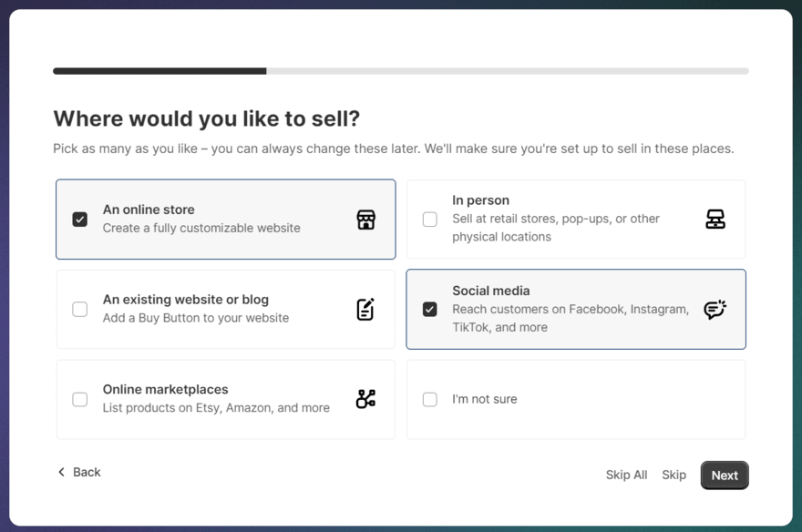
Task: Click the 'In person' option title
Action: pos(480,200)
